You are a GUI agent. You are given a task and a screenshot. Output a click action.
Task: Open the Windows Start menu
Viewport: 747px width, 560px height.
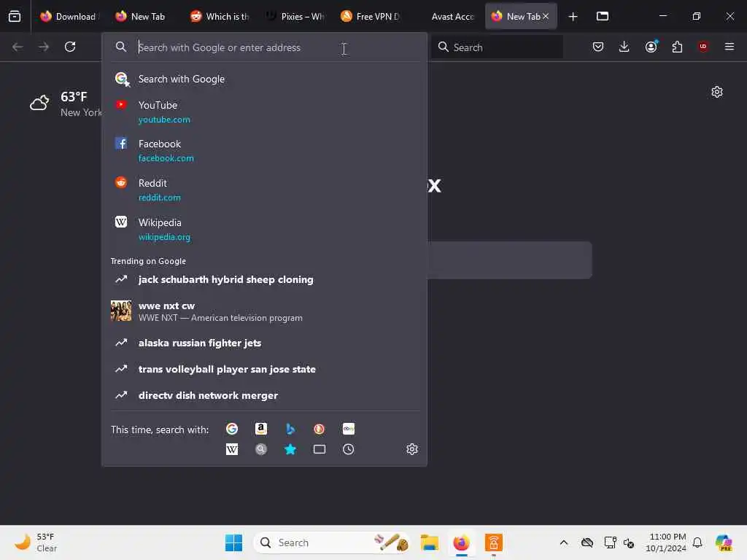tap(233, 542)
